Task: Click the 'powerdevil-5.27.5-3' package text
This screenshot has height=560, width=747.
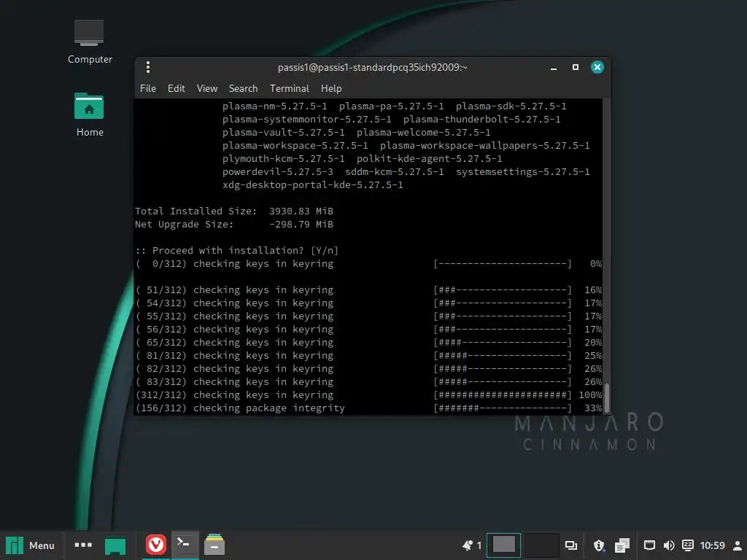Action: (278, 172)
